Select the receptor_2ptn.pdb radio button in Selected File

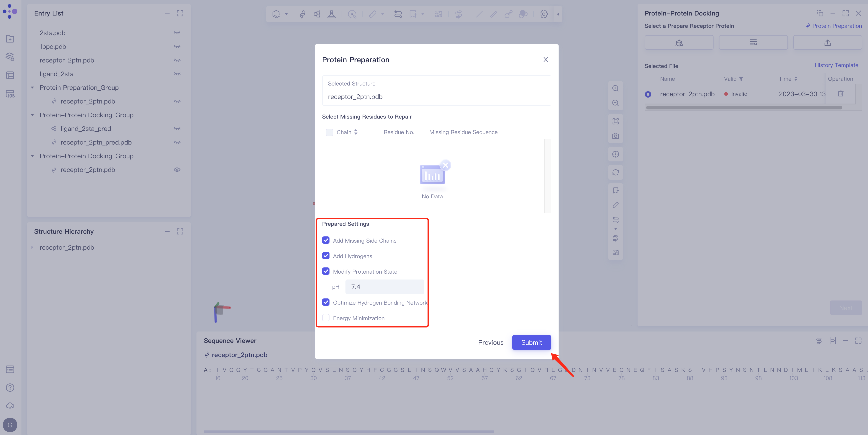coord(648,94)
